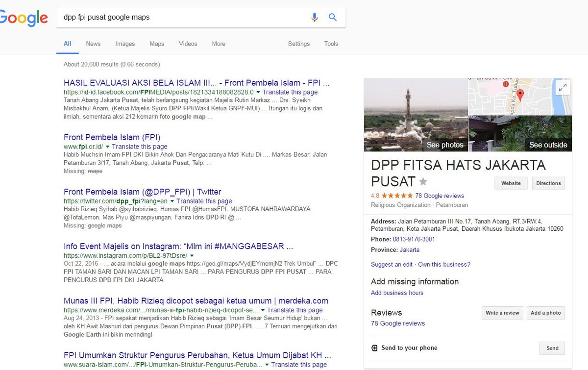Open the See photos thumbnail

(416, 115)
